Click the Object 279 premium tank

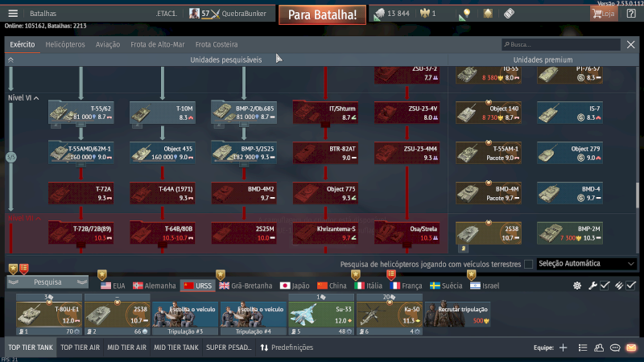point(570,153)
